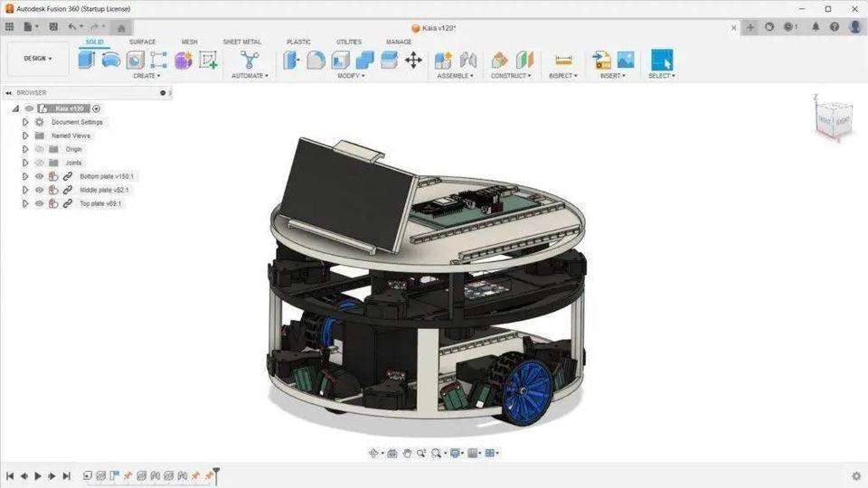
Task: Switch to the MANAGE tab
Action: click(x=399, y=42)
